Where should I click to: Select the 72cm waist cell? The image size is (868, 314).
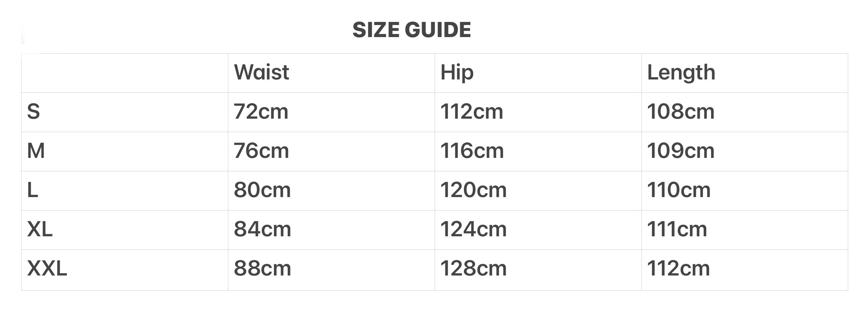261,112
